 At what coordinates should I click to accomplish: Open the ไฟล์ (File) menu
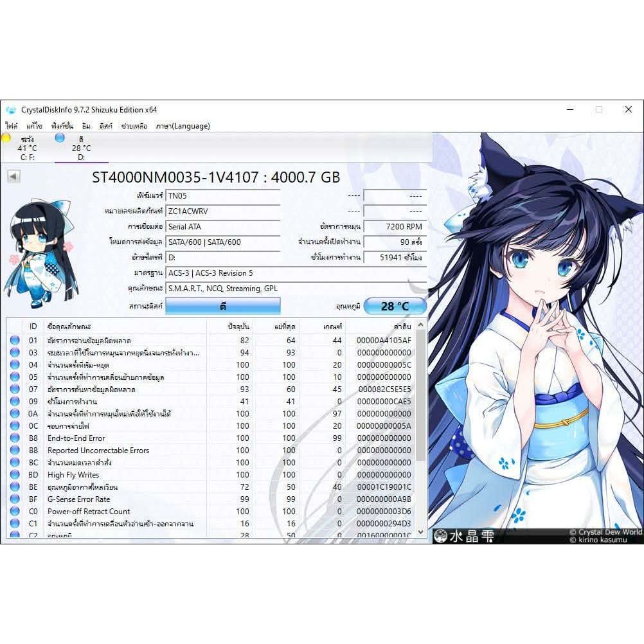(12, 126)
